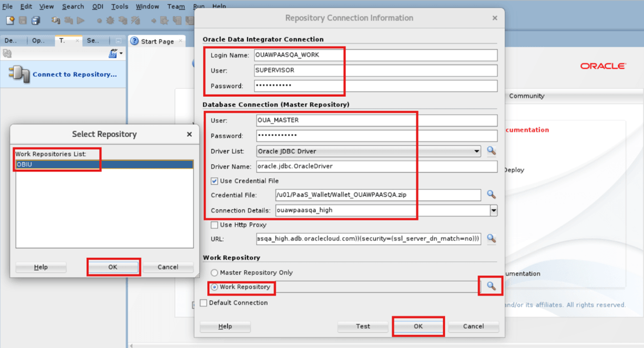This screenshot has height=348, width=644.
Task: Click the Test button
Action: click(x=363, y=326)
